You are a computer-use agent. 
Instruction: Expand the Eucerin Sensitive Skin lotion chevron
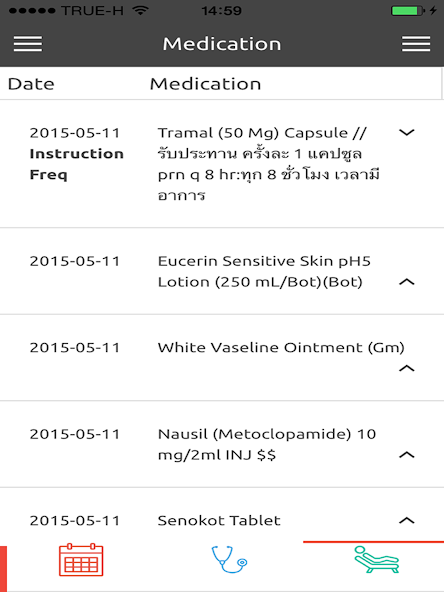[407, 282]
